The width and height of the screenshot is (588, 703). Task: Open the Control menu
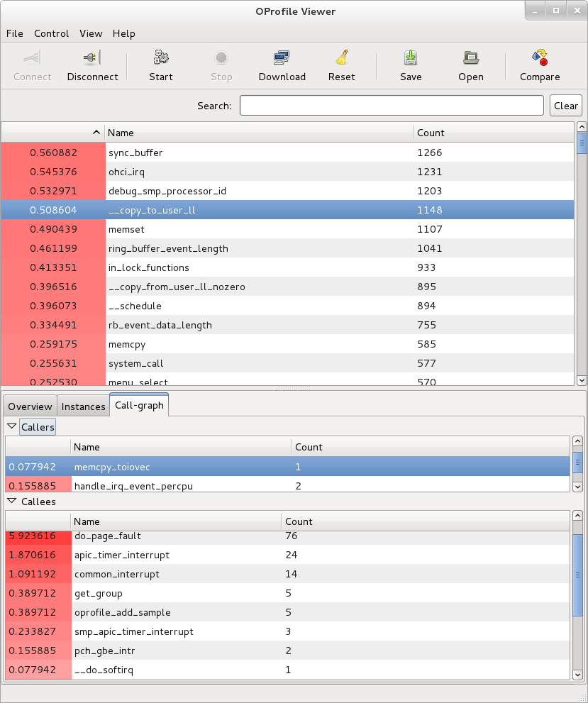(x=51, y=33)
